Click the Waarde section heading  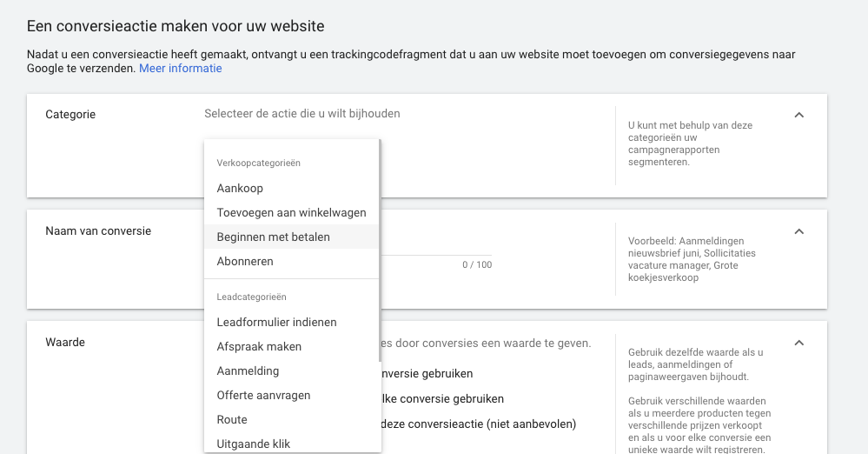[x=65, y=342]
